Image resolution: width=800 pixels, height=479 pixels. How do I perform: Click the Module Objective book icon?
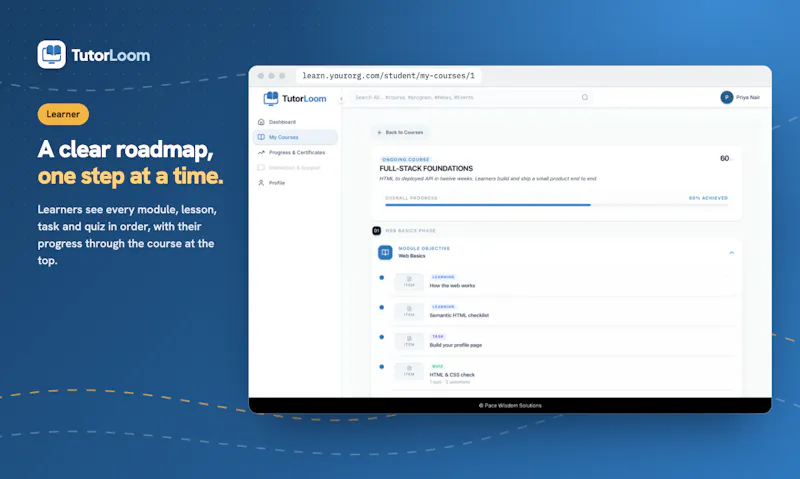pyautogui.click(x=385, y=252)
